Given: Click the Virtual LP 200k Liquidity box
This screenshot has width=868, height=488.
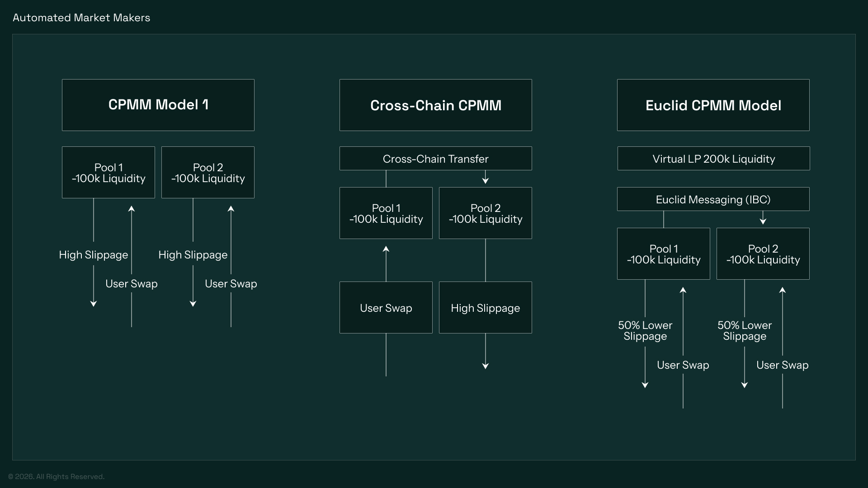Looking at the screenshot, I should [713, 159].
